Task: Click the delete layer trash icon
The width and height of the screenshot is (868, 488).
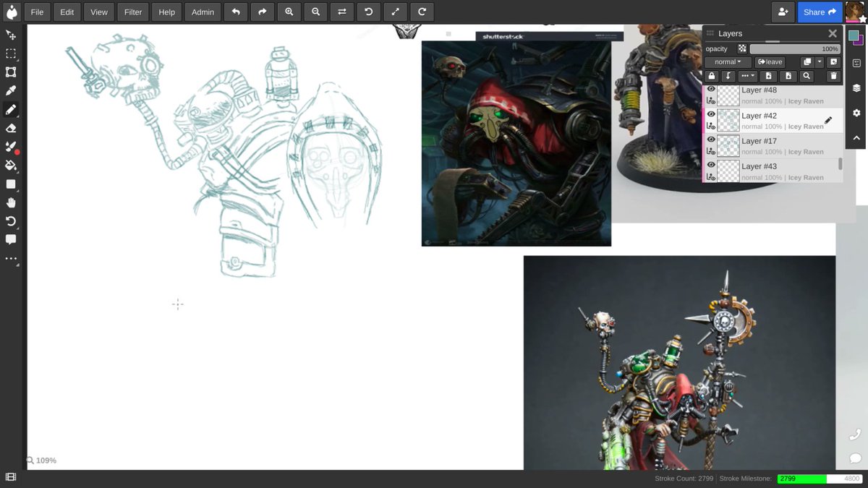Action: coord(833,76)
